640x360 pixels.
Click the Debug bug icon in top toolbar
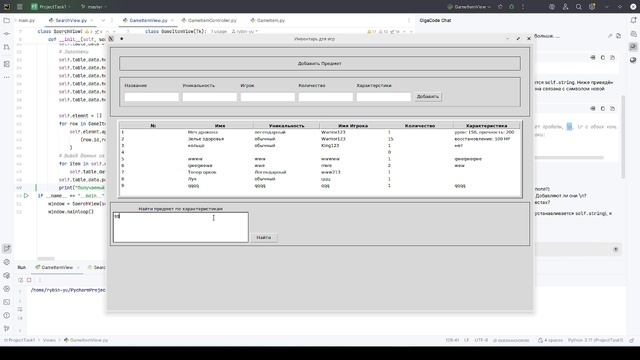tap(512, 7)
